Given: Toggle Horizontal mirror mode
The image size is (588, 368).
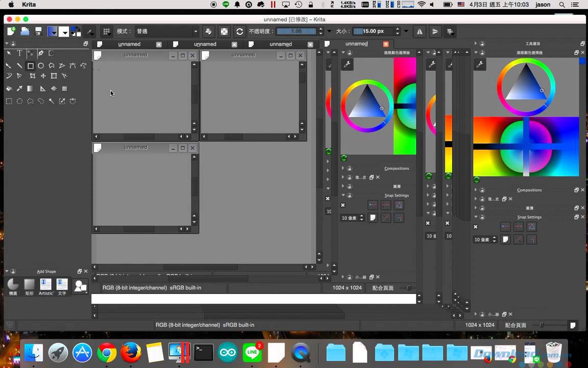Looking at the screenshot, I should [x=420, y=31].
